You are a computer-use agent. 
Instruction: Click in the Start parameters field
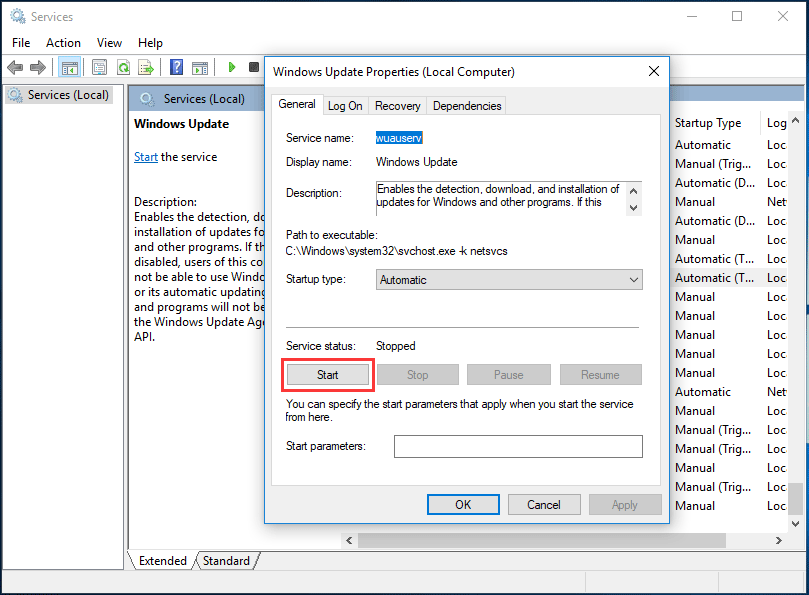coord(518,446)
